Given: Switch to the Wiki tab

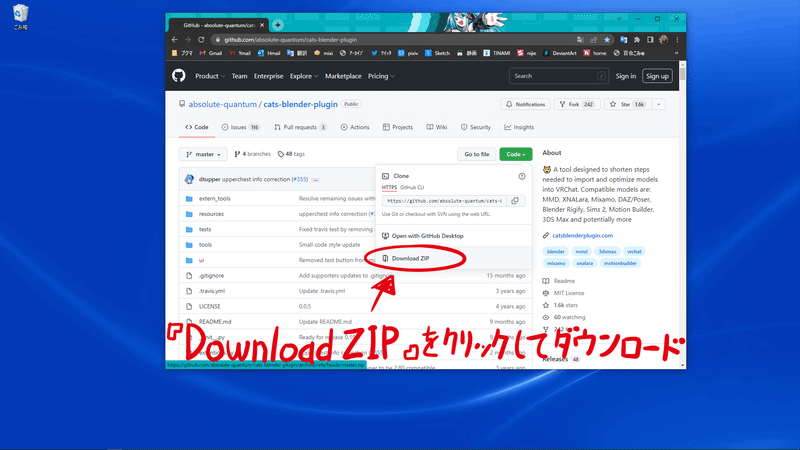Looking at the screenshot, I should [437, 127].
